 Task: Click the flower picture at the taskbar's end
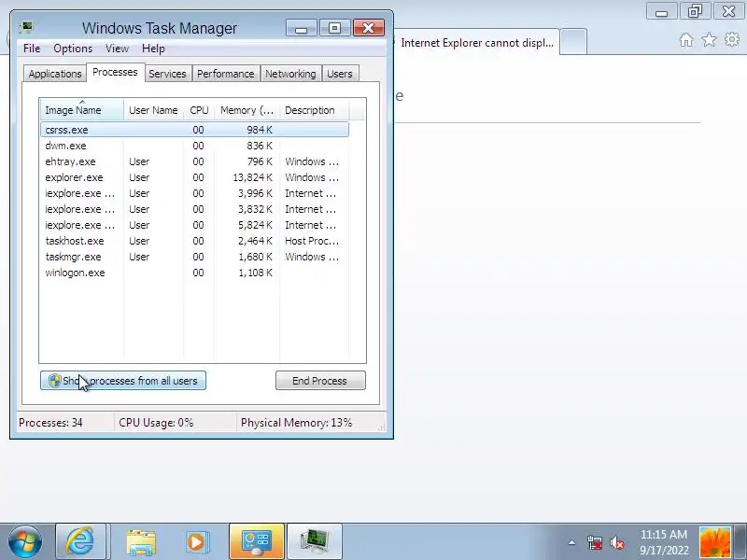714,542
